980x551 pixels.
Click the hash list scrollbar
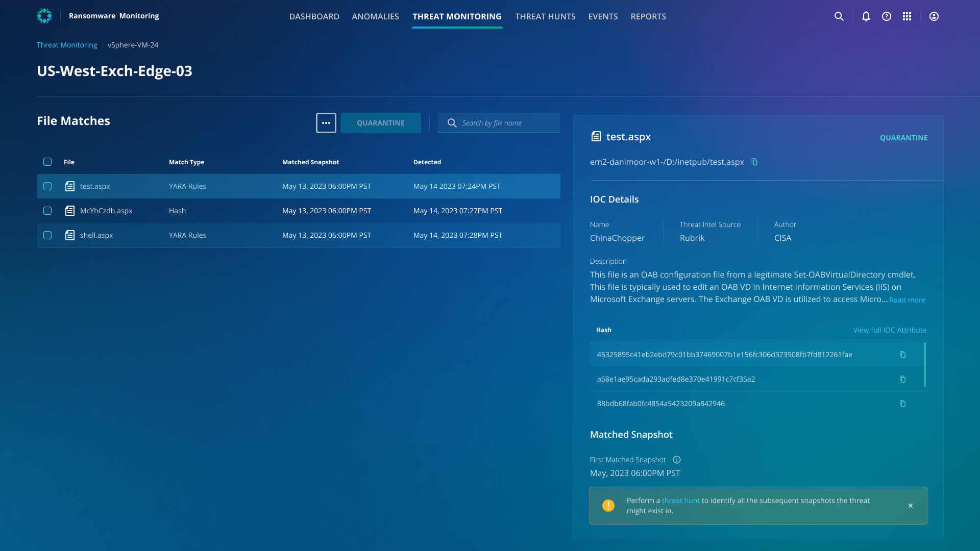[925, 364]
